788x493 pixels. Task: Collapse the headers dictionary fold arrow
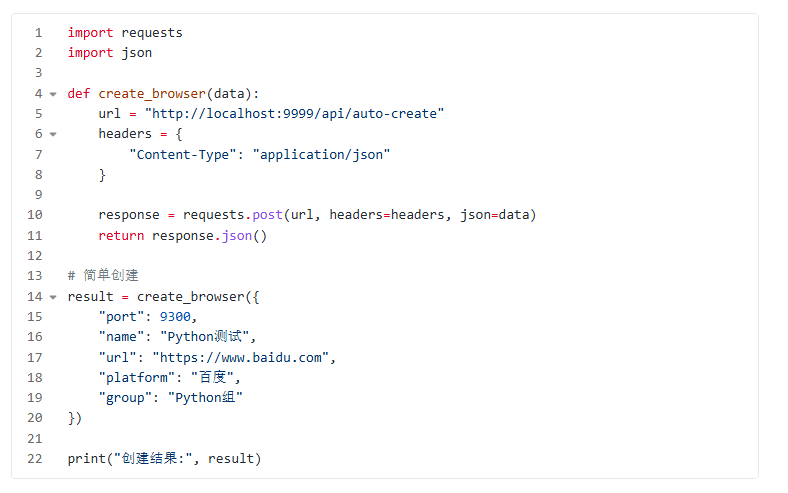point(53,134)
